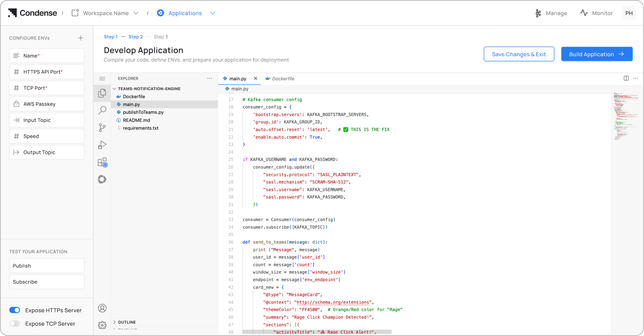644x336 pixels.
Task: Click Build Application button
Action: click(597, 54)
